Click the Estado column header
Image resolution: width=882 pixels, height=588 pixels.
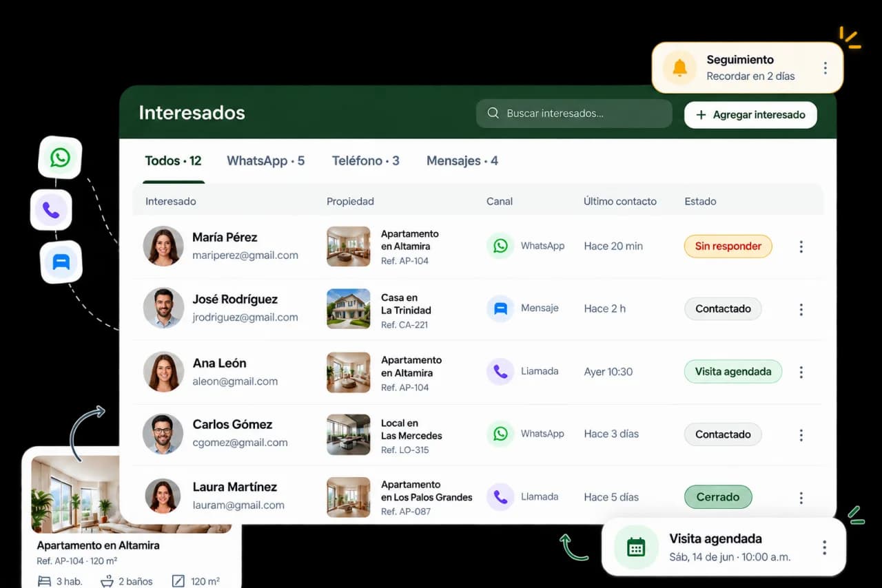coord(700,201)
